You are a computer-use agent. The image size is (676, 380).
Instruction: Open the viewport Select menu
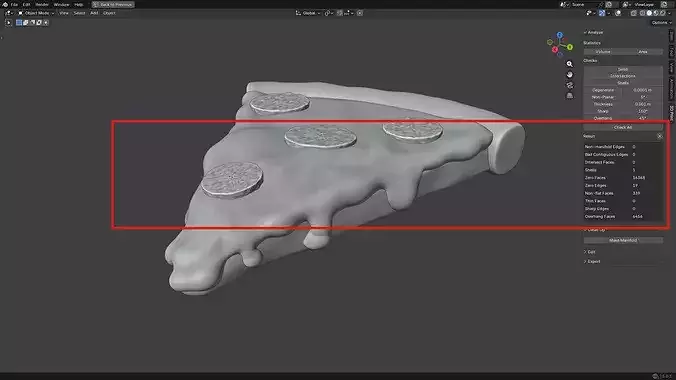tap(79, 13)
